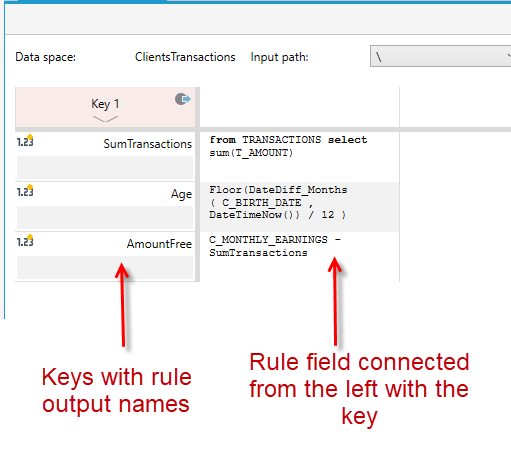Click the 'Input path:' label
511x450 pixels.
279,57
